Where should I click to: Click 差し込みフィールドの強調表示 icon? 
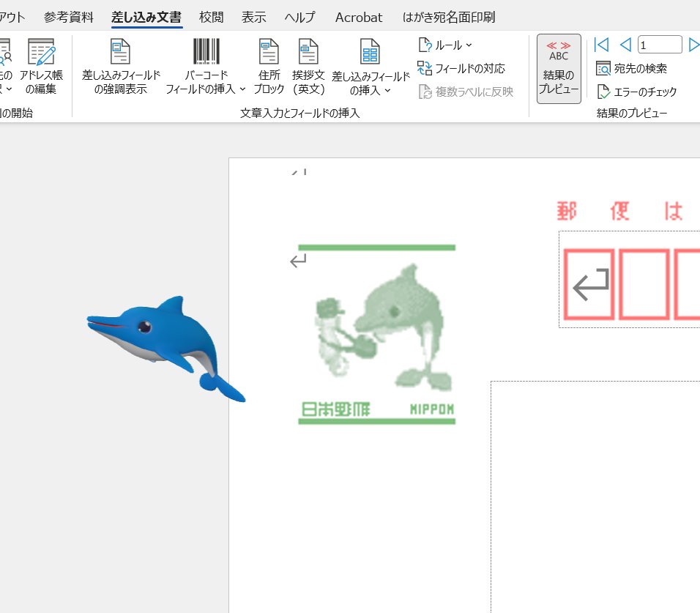120,51
